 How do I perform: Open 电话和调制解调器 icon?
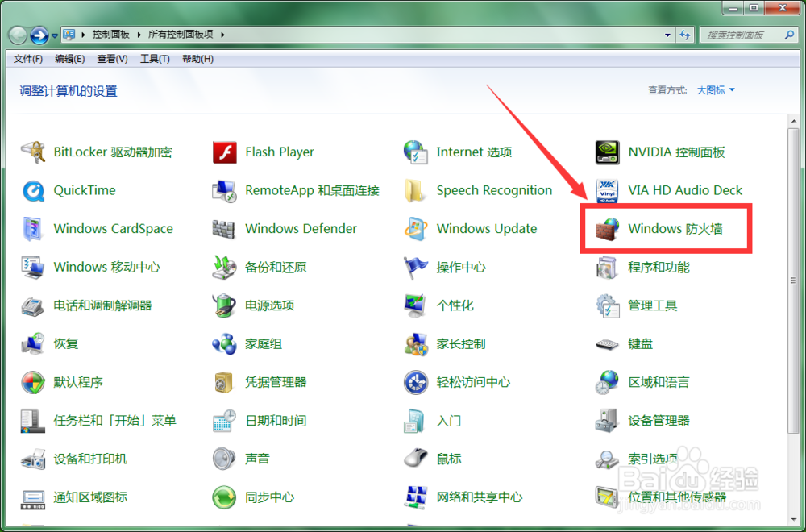point(33,305)
